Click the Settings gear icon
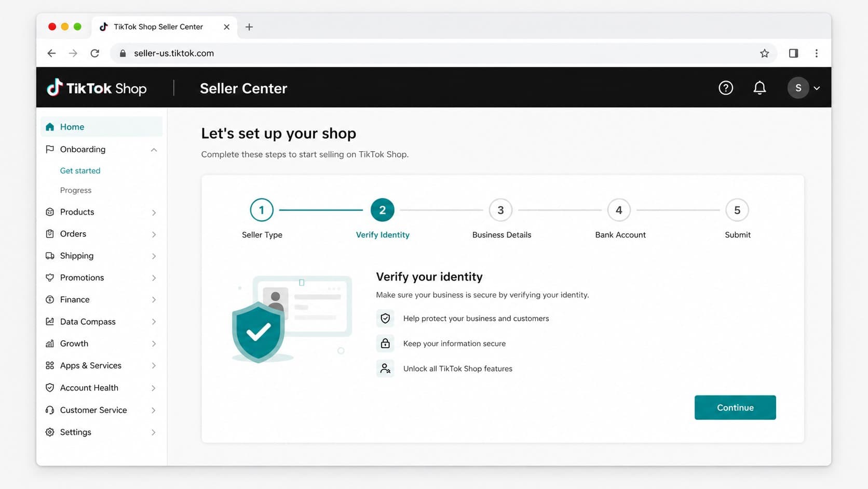 50,432
